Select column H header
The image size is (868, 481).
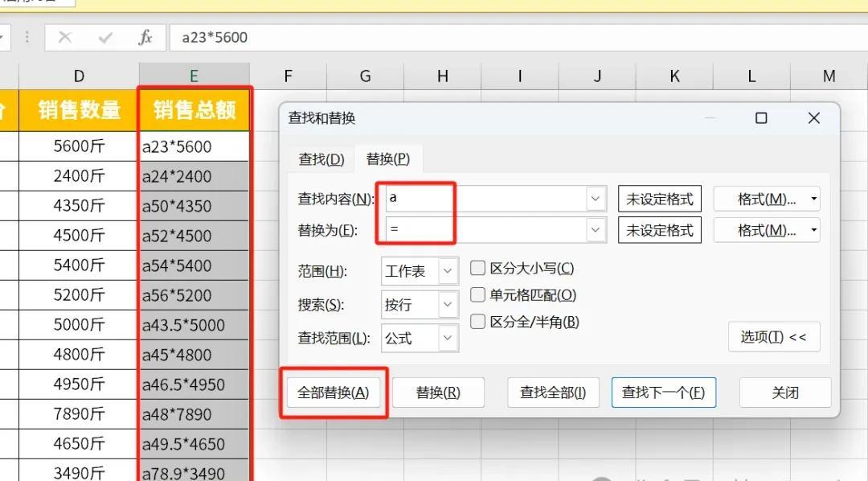click(x=442, y=76)
